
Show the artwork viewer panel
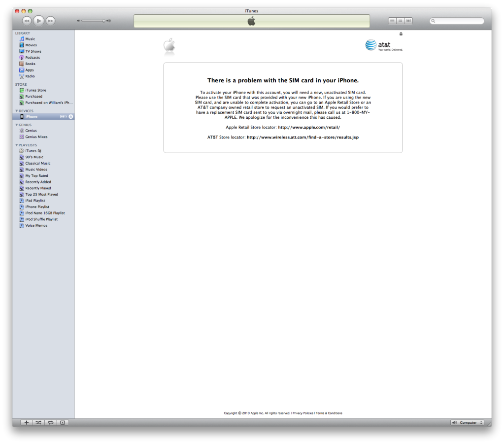tap(63, 423)
